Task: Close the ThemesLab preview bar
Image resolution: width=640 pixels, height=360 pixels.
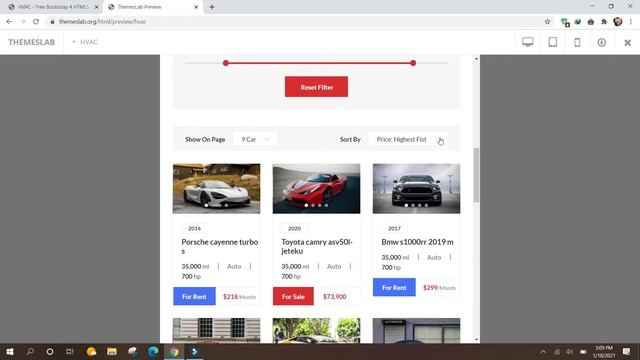Action: [627, 42]
